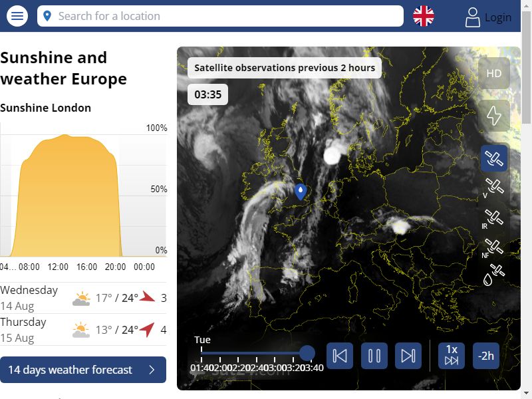The height and width of the screenshot is (399, 532).
Task: Skip to first frame of animation
Action: [x=340, y=356]
